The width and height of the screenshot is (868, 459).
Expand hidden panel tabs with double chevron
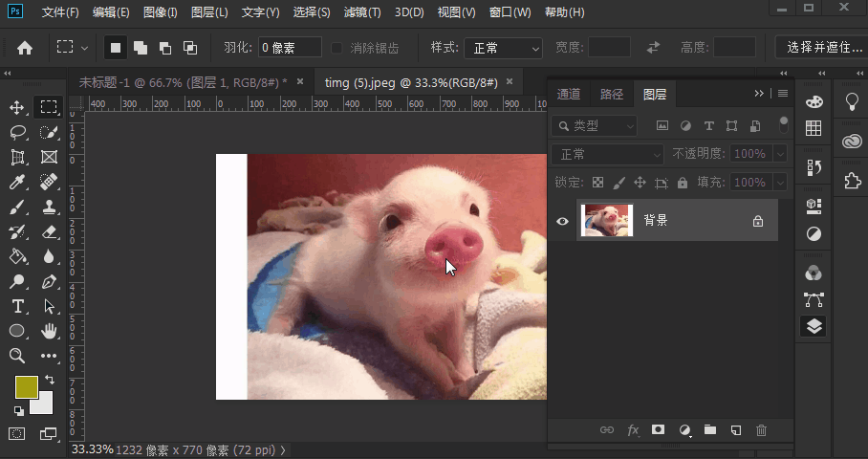(x=759, y=94)
